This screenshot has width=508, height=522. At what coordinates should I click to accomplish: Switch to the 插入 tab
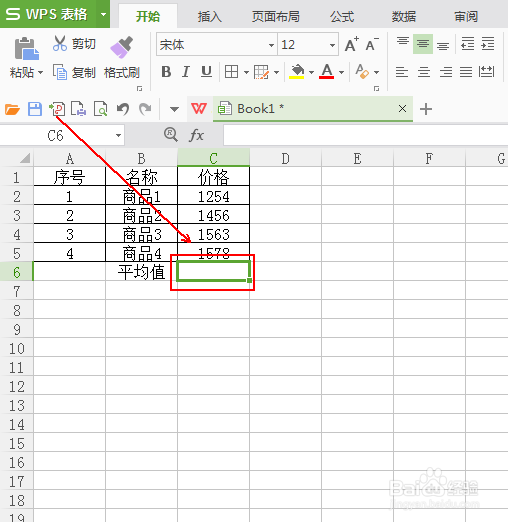(x=209, y=16)
